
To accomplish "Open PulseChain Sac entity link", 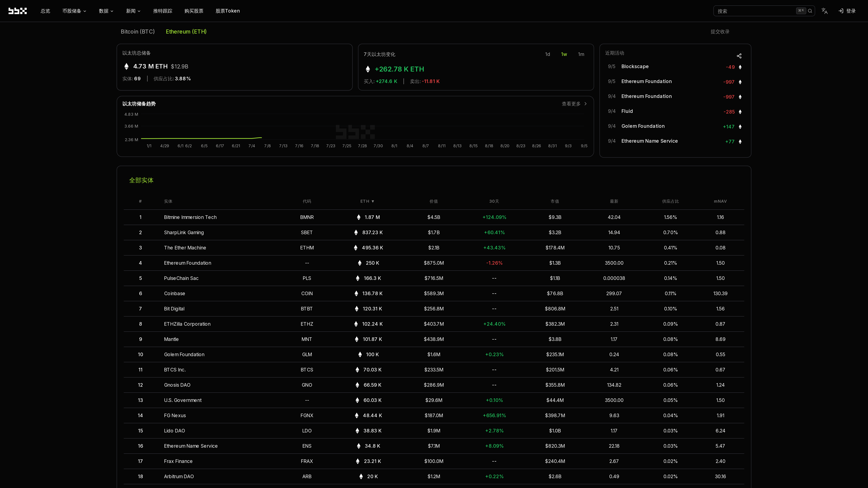I will [x=181, y=278].
